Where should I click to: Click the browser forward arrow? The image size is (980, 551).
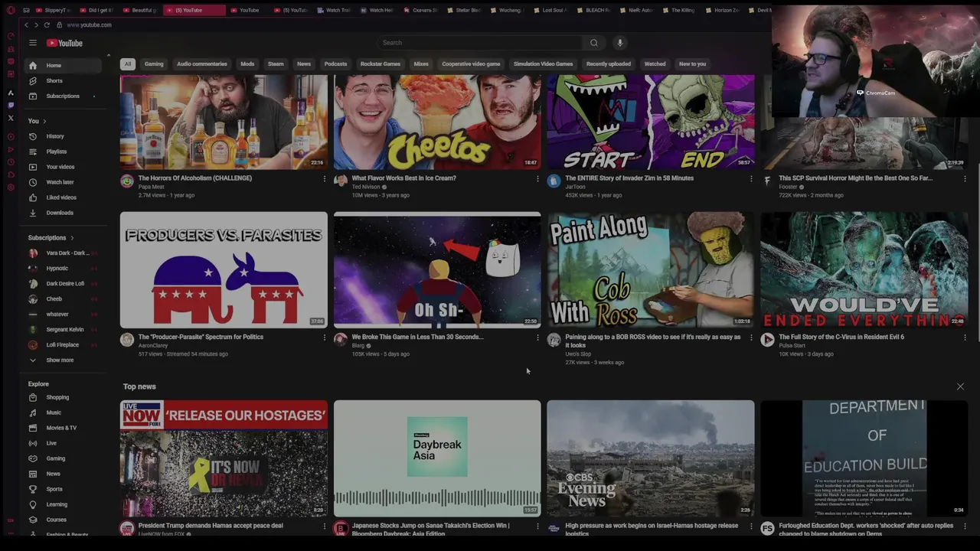click(x=36, y=25)
